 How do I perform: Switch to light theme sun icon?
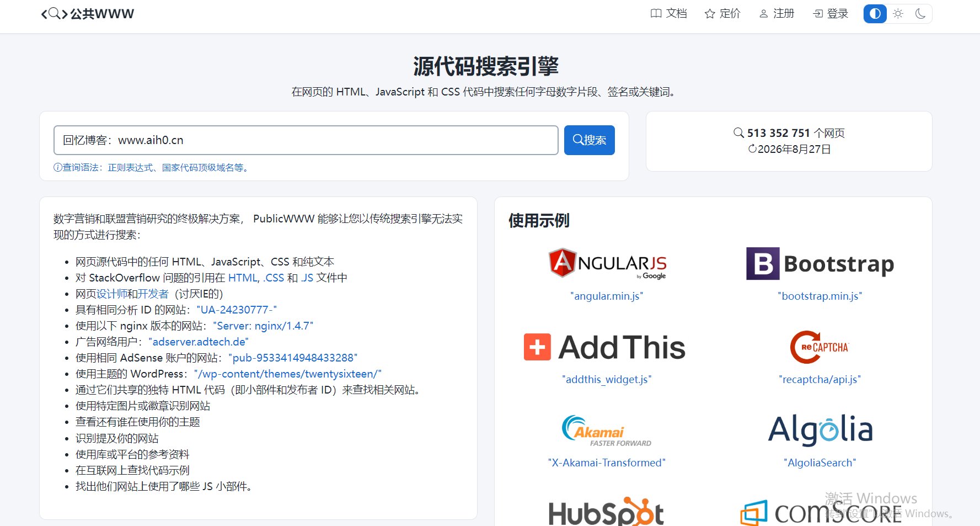click(x=898, y=14)
